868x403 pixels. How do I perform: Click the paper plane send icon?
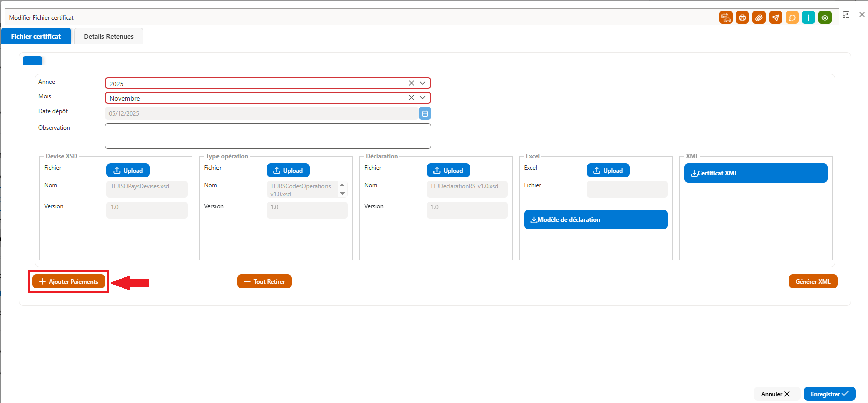pos(776,18)
